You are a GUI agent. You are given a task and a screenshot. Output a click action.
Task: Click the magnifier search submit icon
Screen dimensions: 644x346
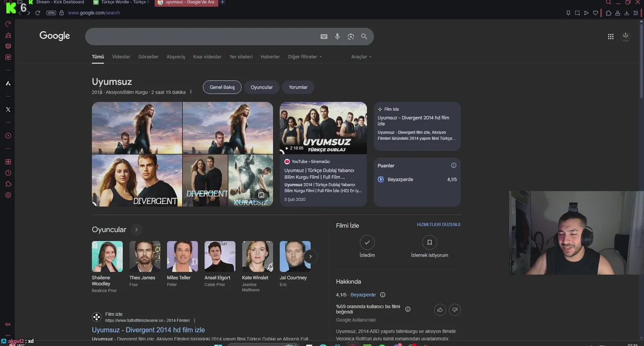point(364,37)
